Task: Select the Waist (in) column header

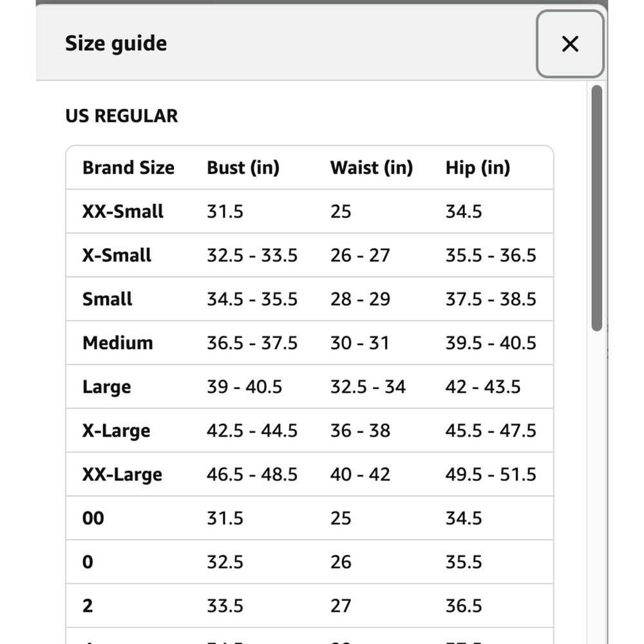Action: tap(371, 168)
